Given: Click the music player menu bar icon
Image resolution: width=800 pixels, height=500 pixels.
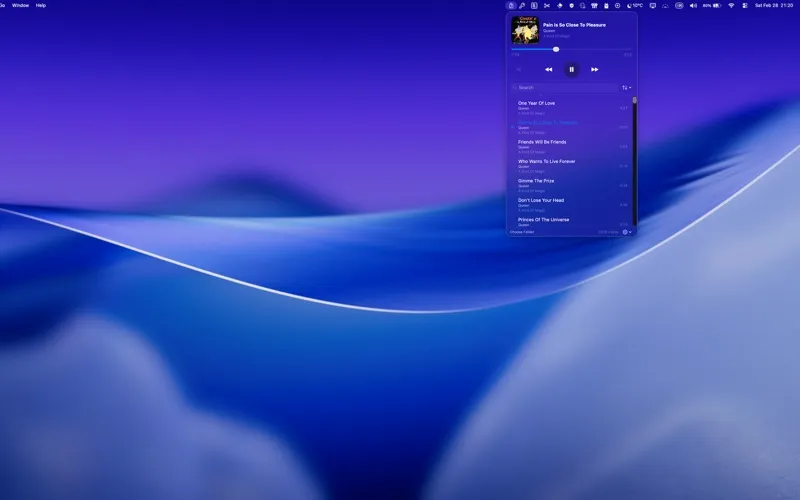Looking at the screenshot, I should 511,5.
